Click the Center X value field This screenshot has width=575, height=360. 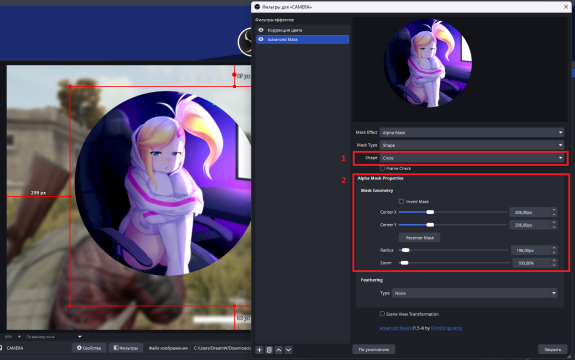530,212
